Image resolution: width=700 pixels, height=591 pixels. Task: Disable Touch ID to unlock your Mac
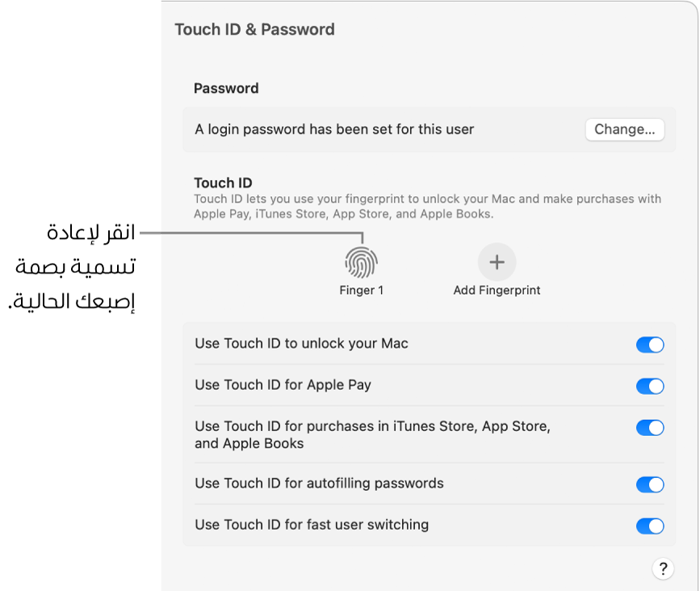point(650,345)
